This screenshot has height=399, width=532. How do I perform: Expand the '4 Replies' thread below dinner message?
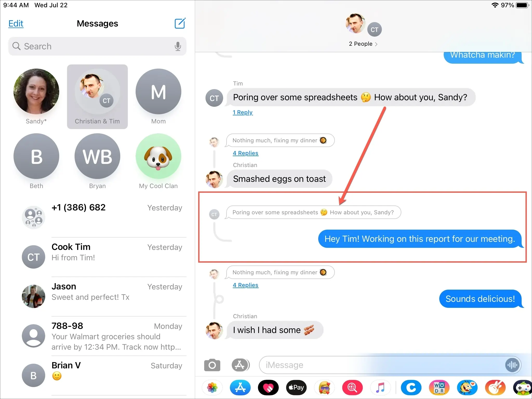pos(245,285)
